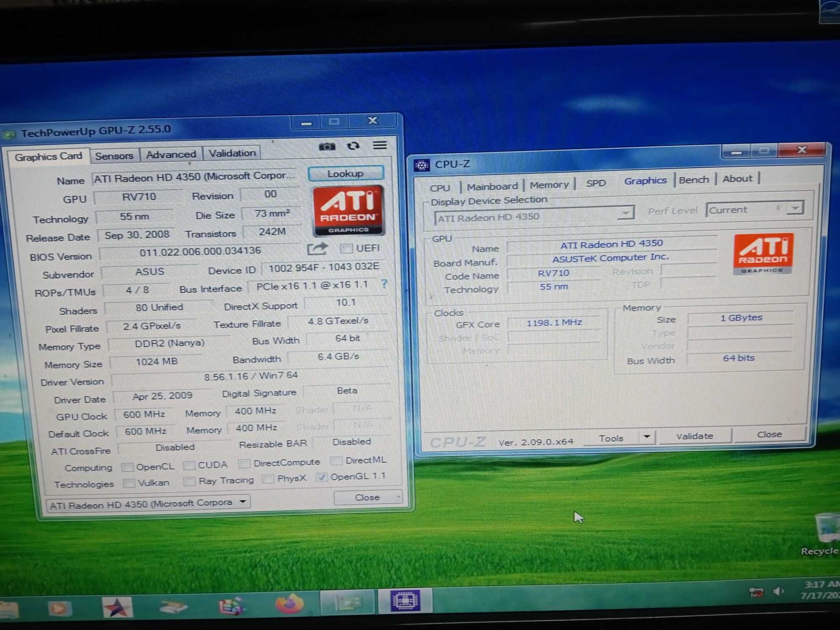This screenshot has height=630, width=840.
Task: Switch to the Mainboard tab in CPU-Z
Action: pyautogui.click(x=492, y=186)
